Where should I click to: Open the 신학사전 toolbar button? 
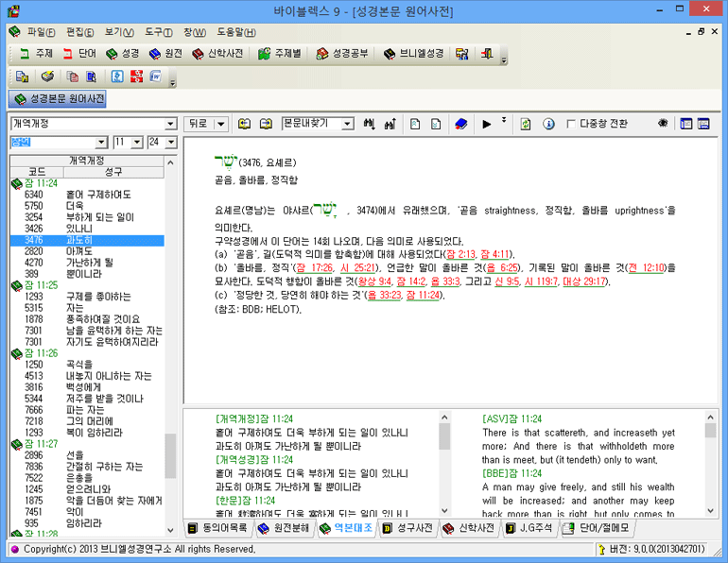coord(217,54)
